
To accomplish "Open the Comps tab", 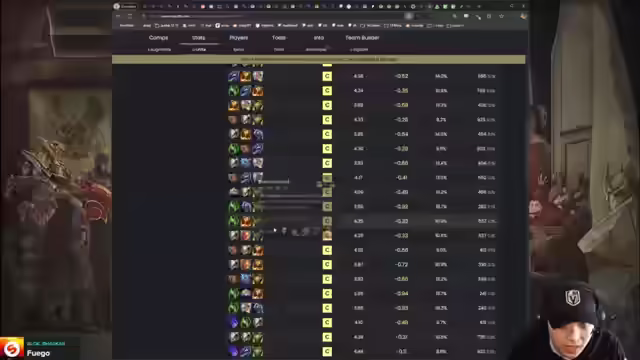I will (158, 38).
